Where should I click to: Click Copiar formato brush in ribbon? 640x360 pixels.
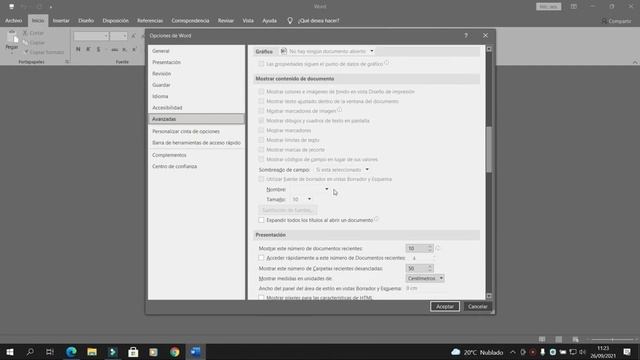point(27,52)
